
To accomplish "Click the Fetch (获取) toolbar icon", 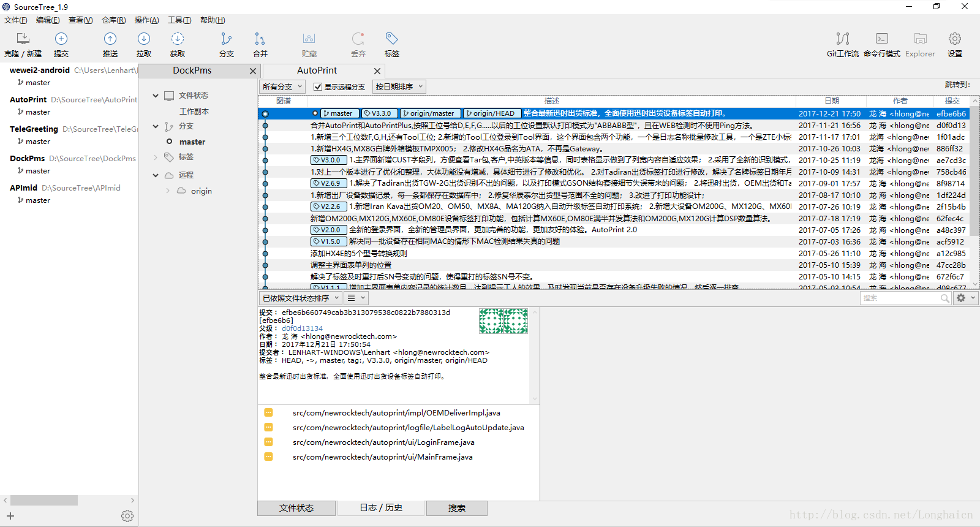I will (178, 39).
